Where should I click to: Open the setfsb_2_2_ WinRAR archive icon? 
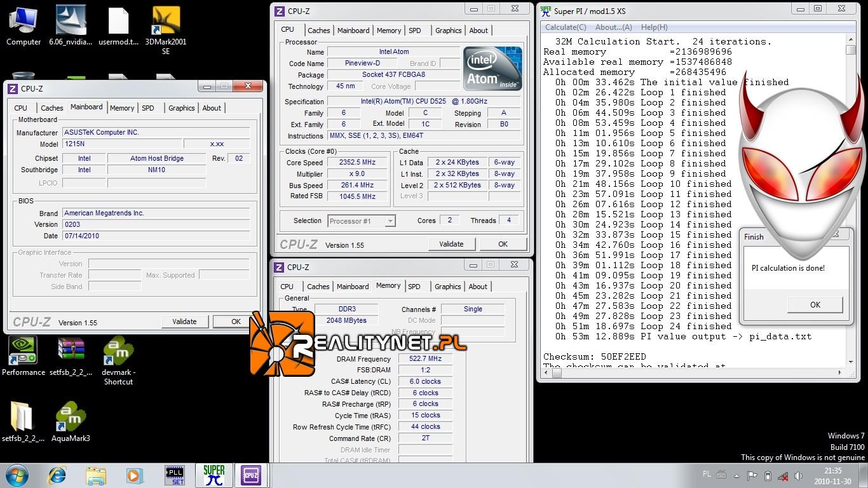pos(71,356)
